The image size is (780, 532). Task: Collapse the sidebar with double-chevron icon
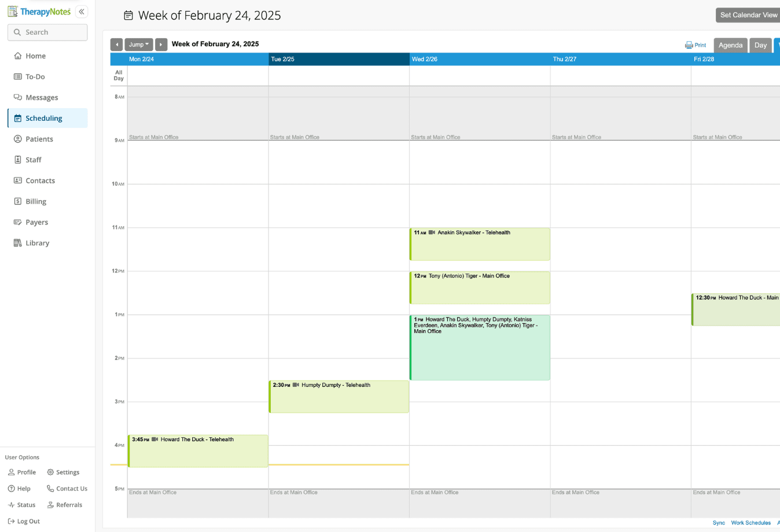pyautogui.click(x=82, y=12)
